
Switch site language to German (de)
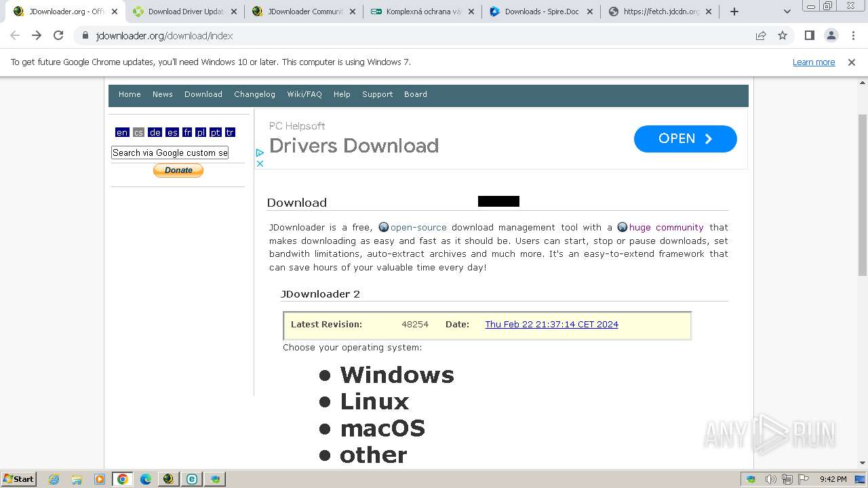coord(155,132)
